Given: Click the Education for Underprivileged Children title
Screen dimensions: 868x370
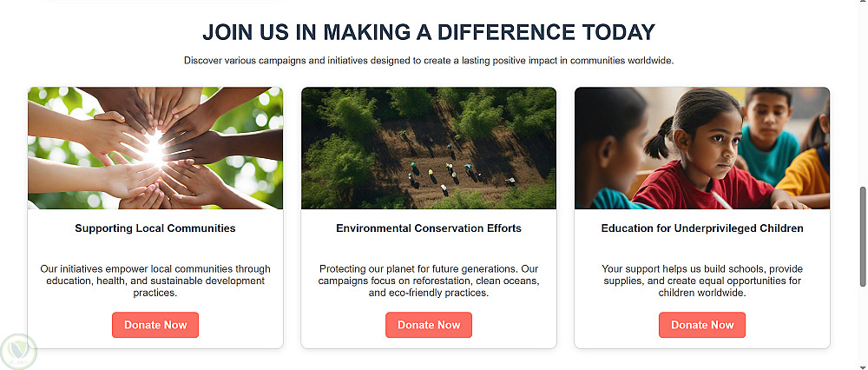Looking at the screenshot, I should point(702,228).
